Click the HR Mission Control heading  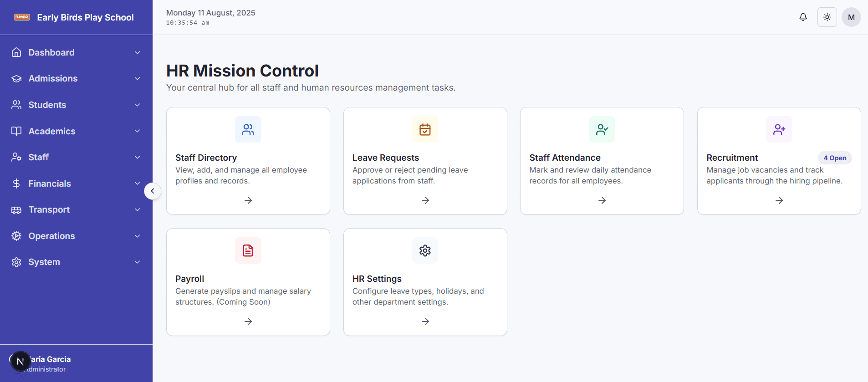point(242,71)
